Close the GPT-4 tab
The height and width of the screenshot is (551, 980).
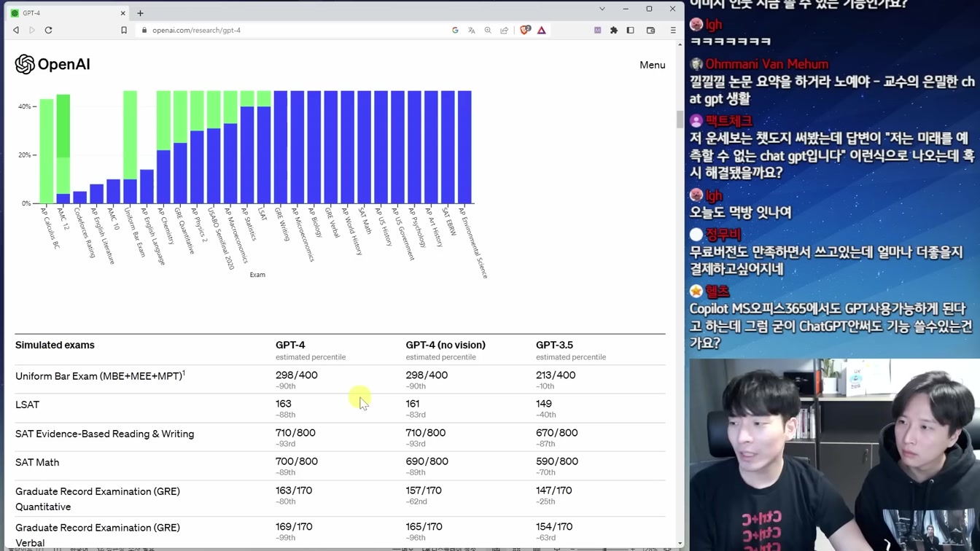pos(122,13)
